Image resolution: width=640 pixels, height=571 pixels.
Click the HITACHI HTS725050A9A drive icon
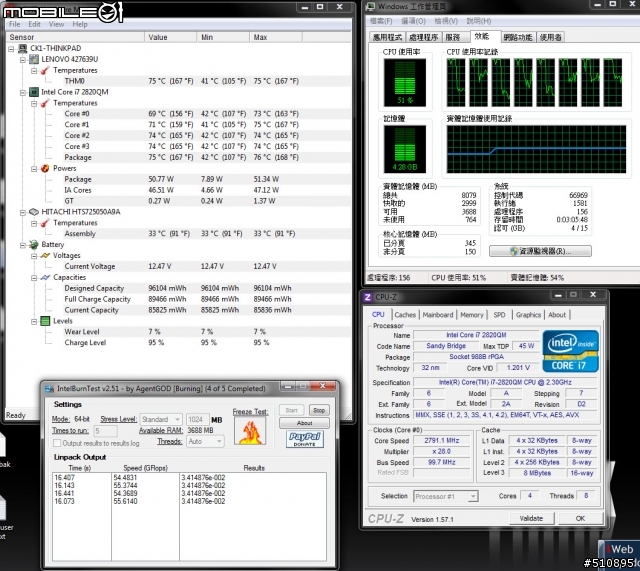coord(34,212)
